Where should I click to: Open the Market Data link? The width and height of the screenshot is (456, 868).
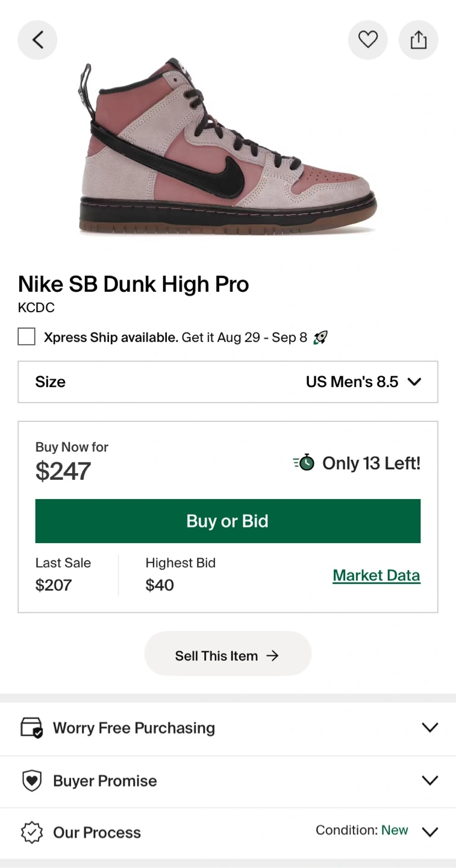[x=376, y=575]
